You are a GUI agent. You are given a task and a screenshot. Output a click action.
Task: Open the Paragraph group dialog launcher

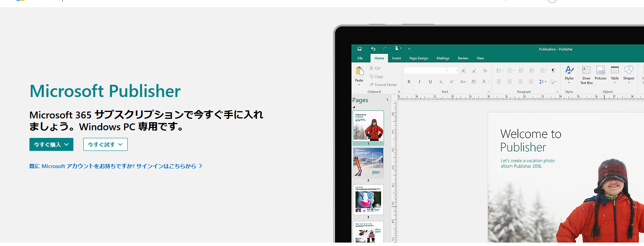pyautogui.click(x=557, y=92)
